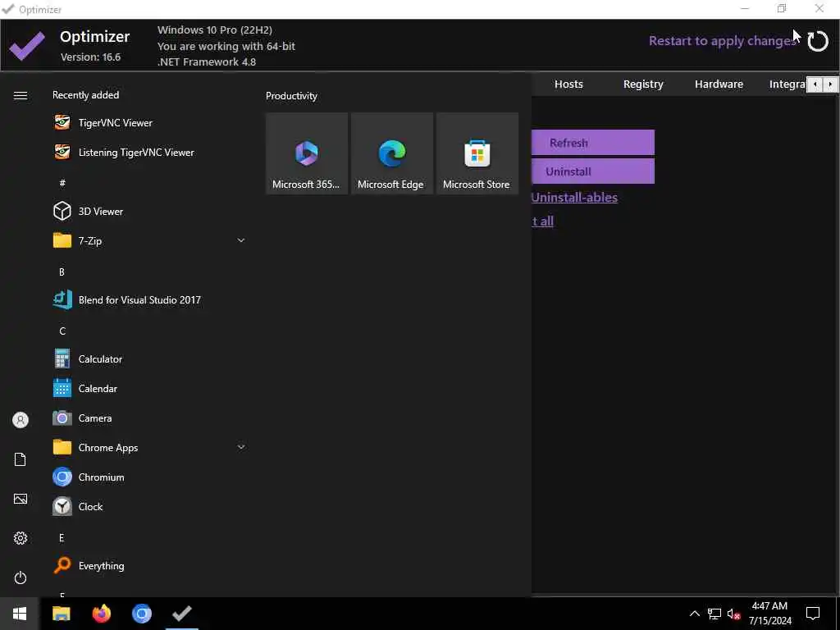This screenshot has height=630, width=840.
Task: Click the Productivity group title
Action: pyautogui.click(x=291, y=96)
